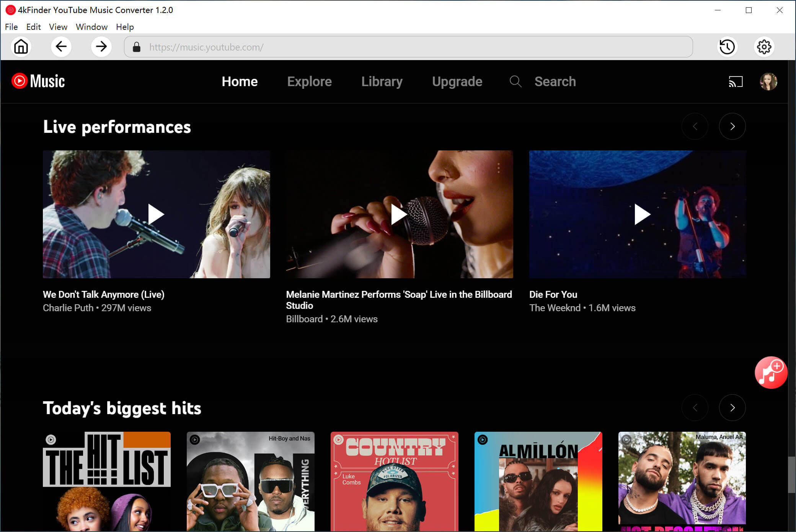This screenshot has height=532, width=796.
Task: Click the Live performances heading
Action: tap(117, 127)
